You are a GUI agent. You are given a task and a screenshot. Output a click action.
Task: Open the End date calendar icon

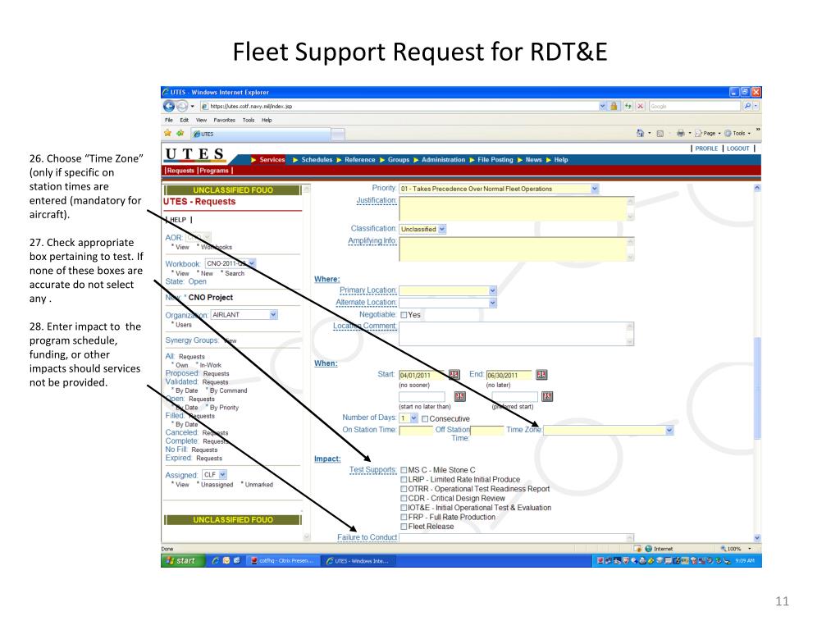541,374
